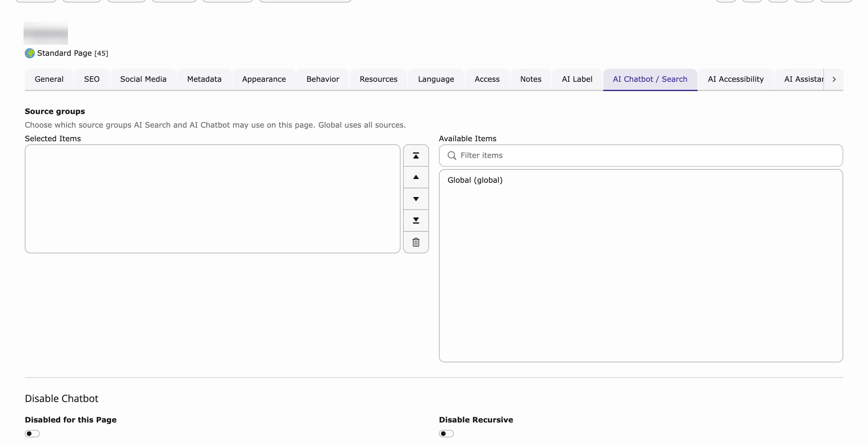Click the Standard Page globe icon
The width and height of the screenshot is (868, 446).
(x=30, y=53)
